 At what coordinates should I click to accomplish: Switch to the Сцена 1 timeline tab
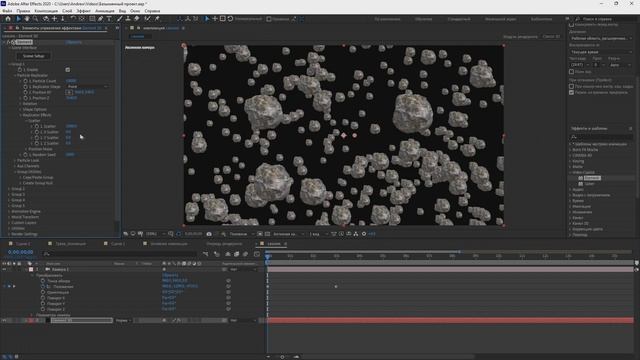coord(118,244)
